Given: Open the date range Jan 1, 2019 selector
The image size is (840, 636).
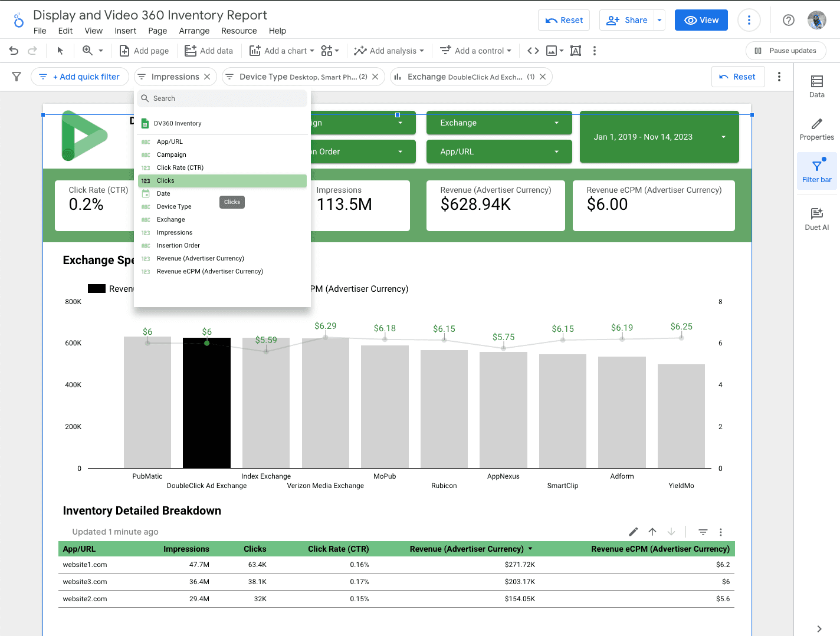Looking at the screenshot, I should [659, 137].
